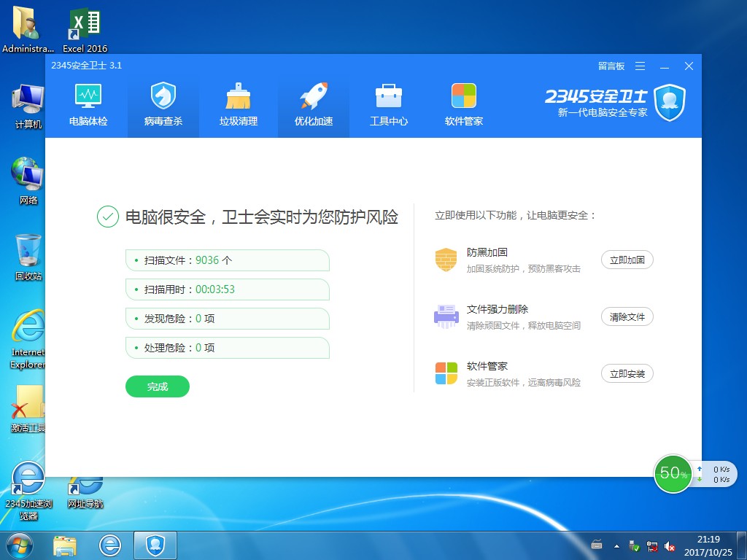Click the taskbar clock showing 21:19
Screen dimensions: 747x560
(x=708, y=545)
